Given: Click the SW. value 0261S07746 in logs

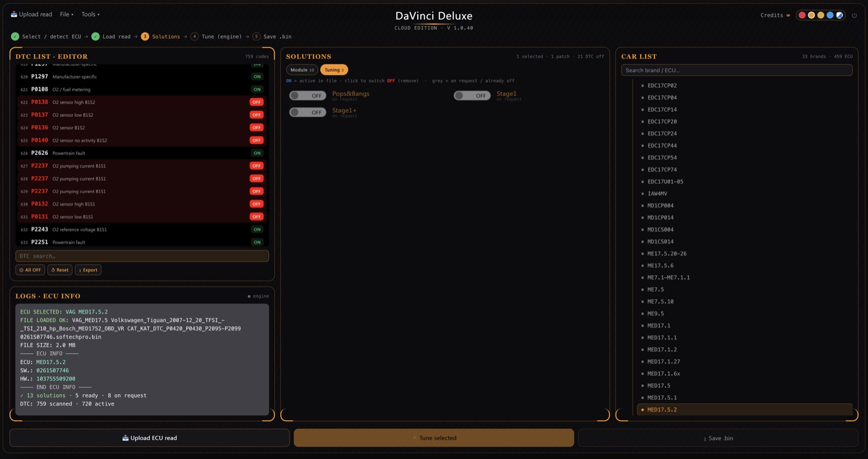Looking at the screenshot, I should tap(53, 370).
